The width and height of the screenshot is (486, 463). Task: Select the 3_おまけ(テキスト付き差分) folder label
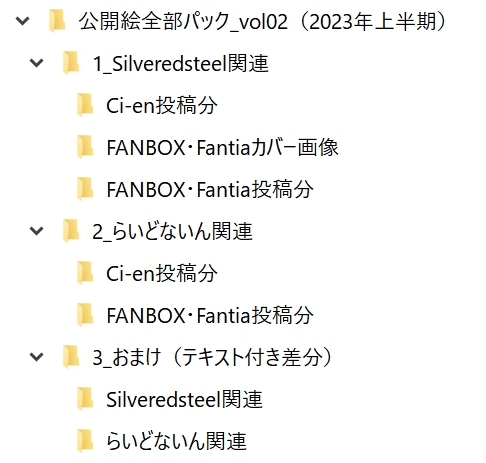coord(212,357)
